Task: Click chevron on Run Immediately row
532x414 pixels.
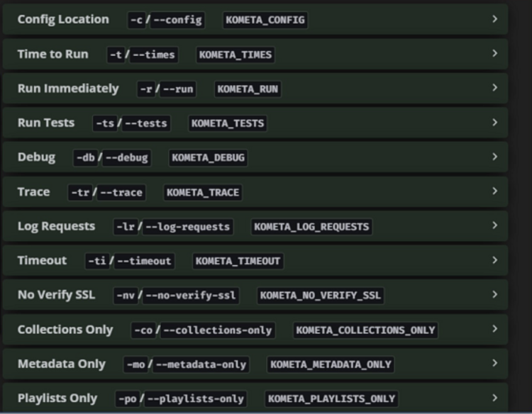Action: point(495,89)
